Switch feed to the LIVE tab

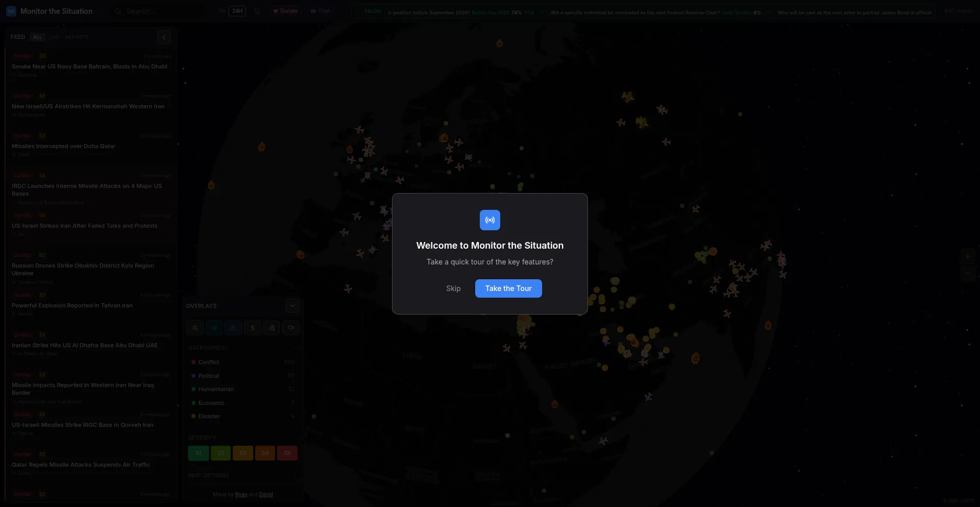click(54, 37)
